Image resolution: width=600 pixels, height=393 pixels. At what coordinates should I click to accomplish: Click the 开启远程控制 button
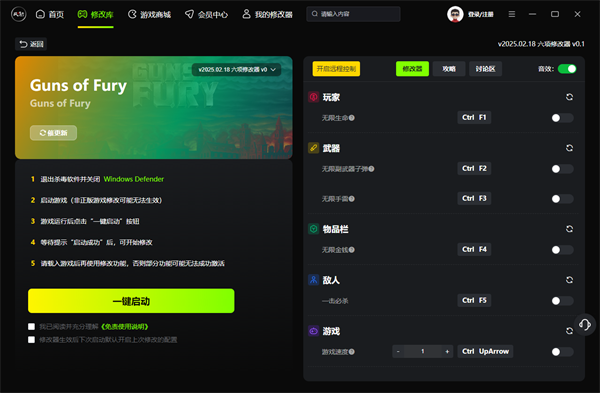[336, 69]
